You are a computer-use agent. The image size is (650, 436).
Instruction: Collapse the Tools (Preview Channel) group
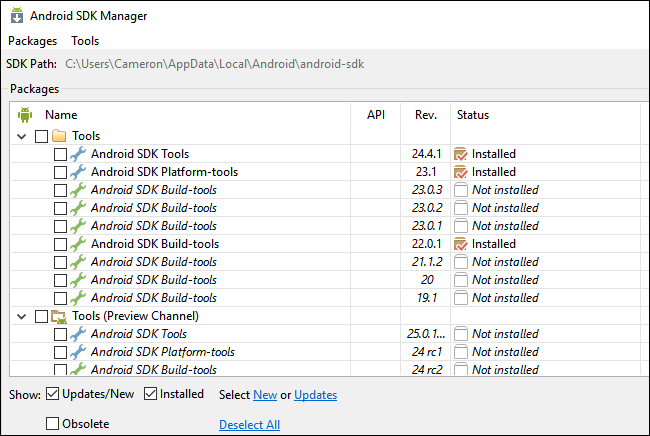click(22, 316)
